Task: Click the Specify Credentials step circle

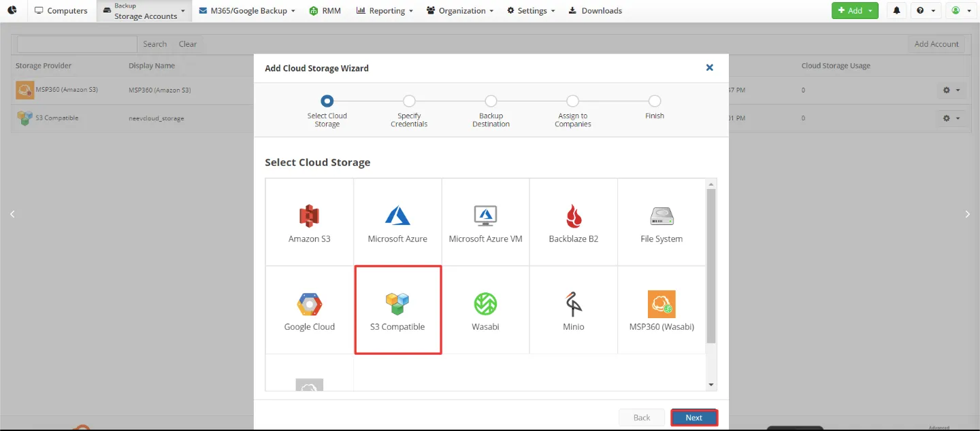Action: click(409, 101)
